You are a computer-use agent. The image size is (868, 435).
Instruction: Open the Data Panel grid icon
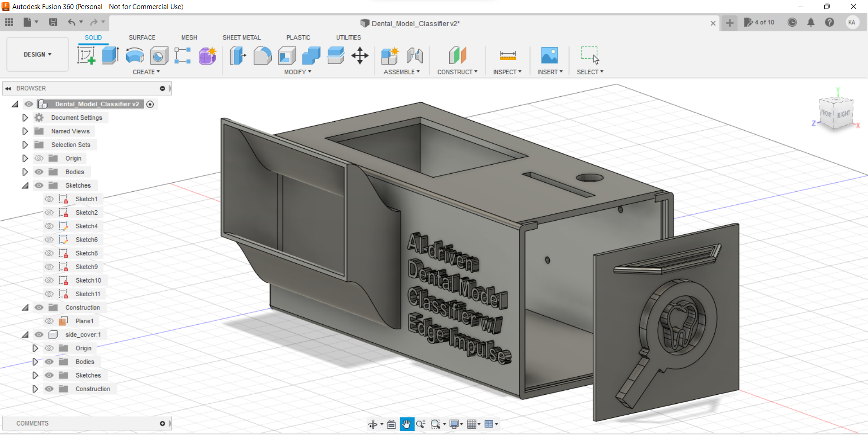pyautogui.click(x=9, y=22)
